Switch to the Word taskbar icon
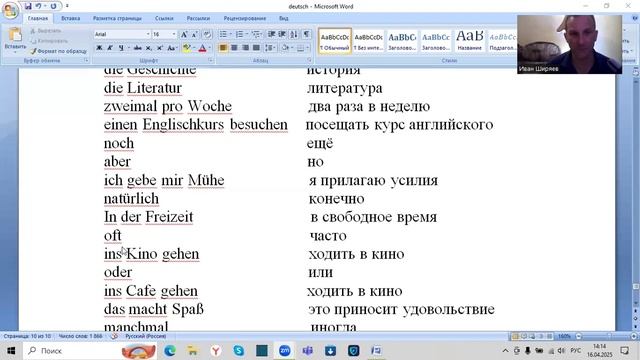Screen dimensions: 640x360 376,351
